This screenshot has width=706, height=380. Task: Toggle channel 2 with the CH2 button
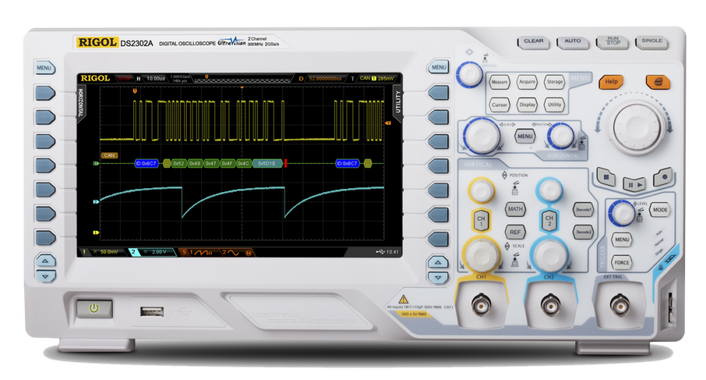pos(549,221)
